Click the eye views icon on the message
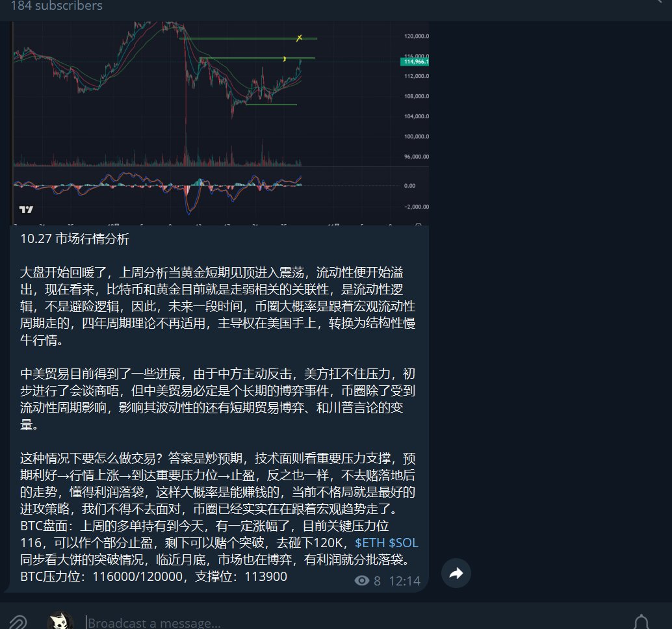 pyautogui.click(x=362, y=581)
